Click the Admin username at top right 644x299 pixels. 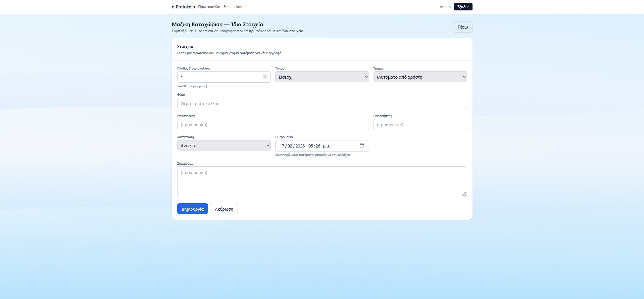pyautogui.click(x=445, y=7)
